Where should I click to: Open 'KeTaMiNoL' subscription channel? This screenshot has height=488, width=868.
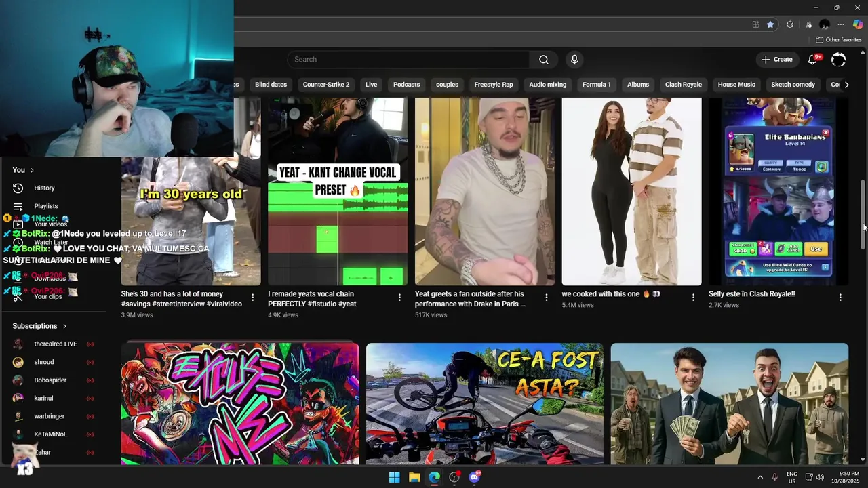click(x=54, y=434)
